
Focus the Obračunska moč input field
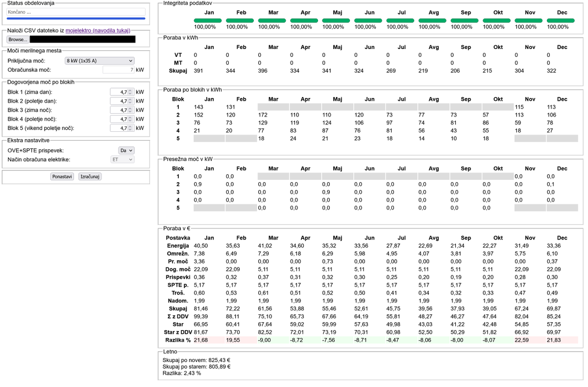point(119,70)
